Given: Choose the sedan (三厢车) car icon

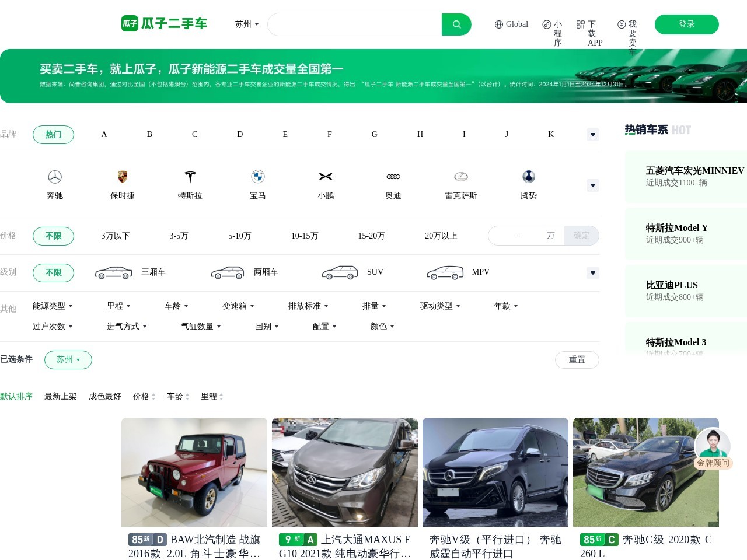Looking at the screenshot, I should pyautogui.click(x=114, y=272).
